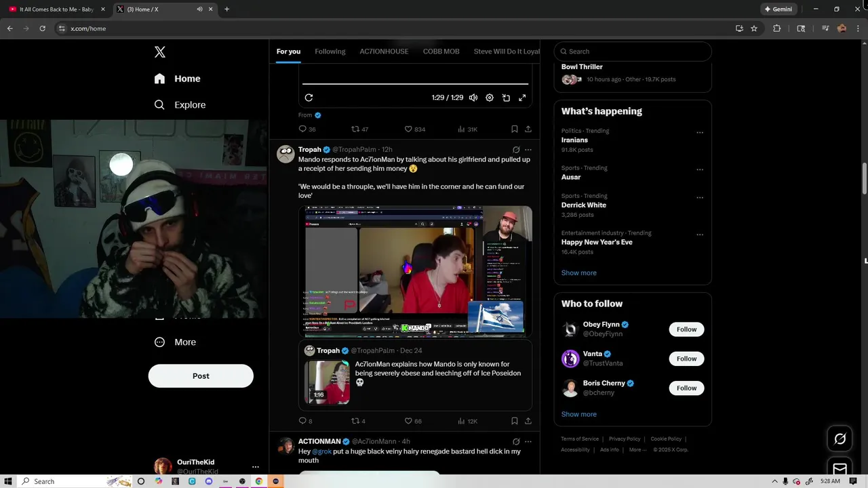
Task: Switch to the For you tab
Action: pos(288,52)
